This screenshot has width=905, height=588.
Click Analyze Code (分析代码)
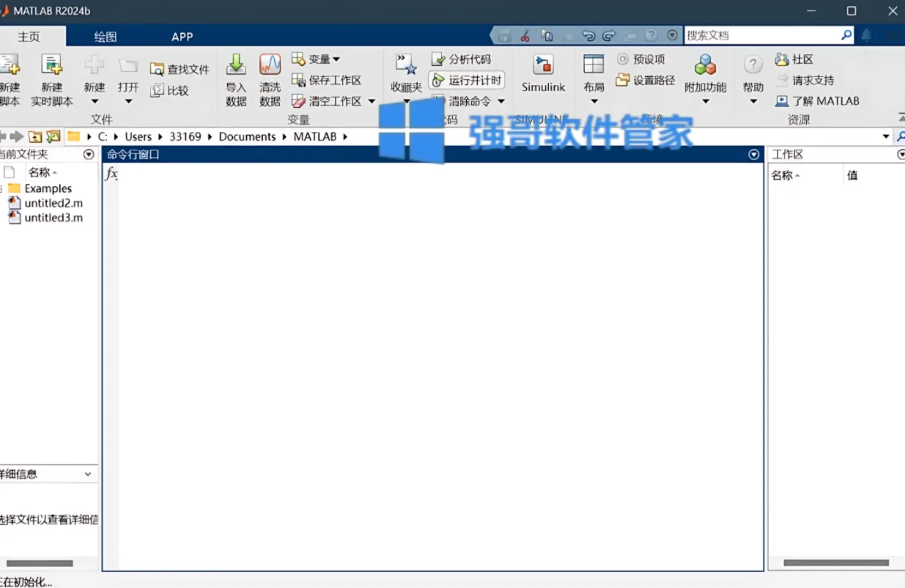click(462, 59)
